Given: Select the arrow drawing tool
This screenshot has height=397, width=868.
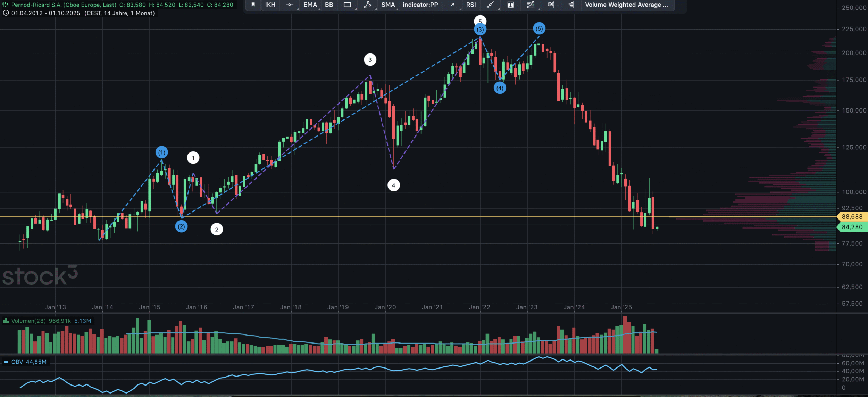Looking at the screenshot, I should [x=452, y=5].
